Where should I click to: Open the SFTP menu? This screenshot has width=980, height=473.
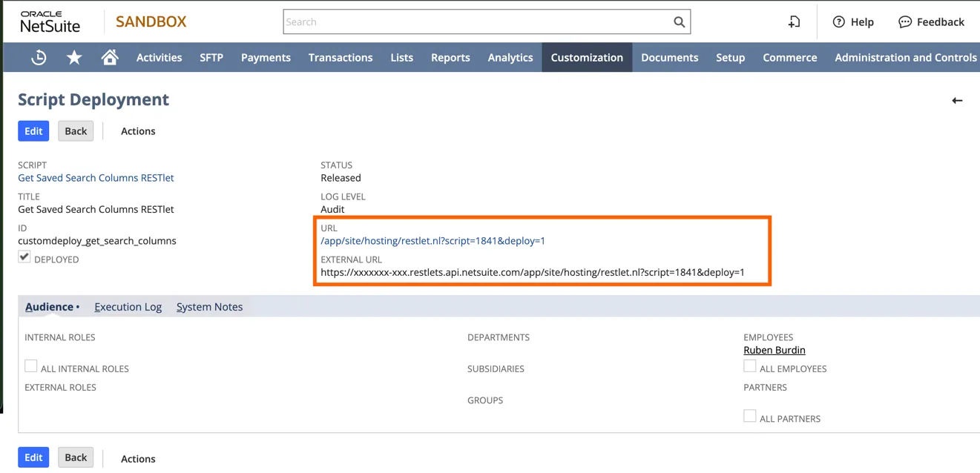pos(211,57)
